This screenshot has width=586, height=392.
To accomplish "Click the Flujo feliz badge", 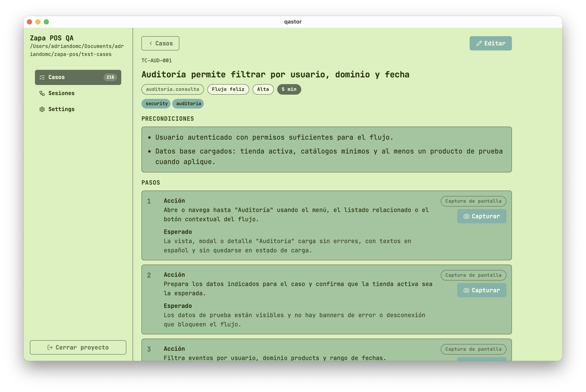I will [x=228, y=89].
